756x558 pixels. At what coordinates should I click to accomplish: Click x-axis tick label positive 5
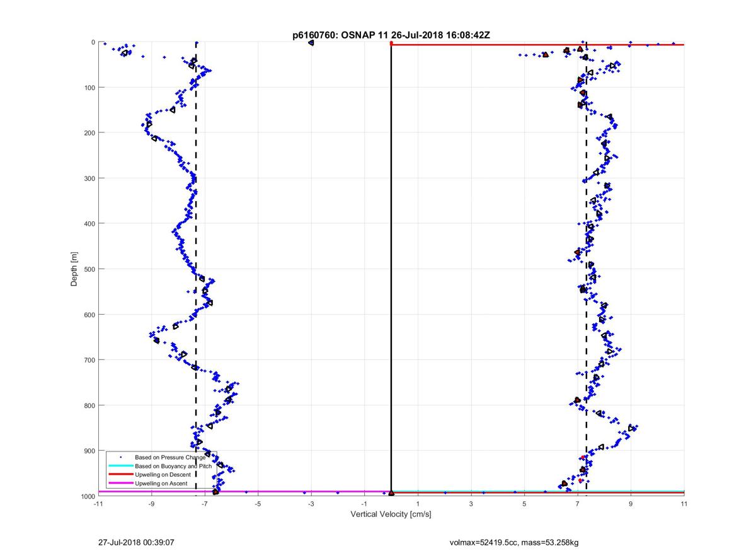(x=524, y=504)
